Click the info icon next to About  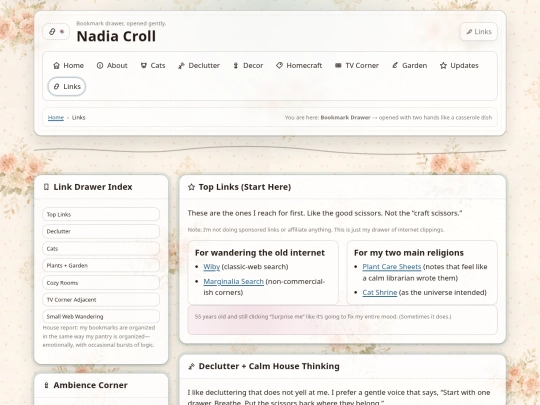pos(100,65)
